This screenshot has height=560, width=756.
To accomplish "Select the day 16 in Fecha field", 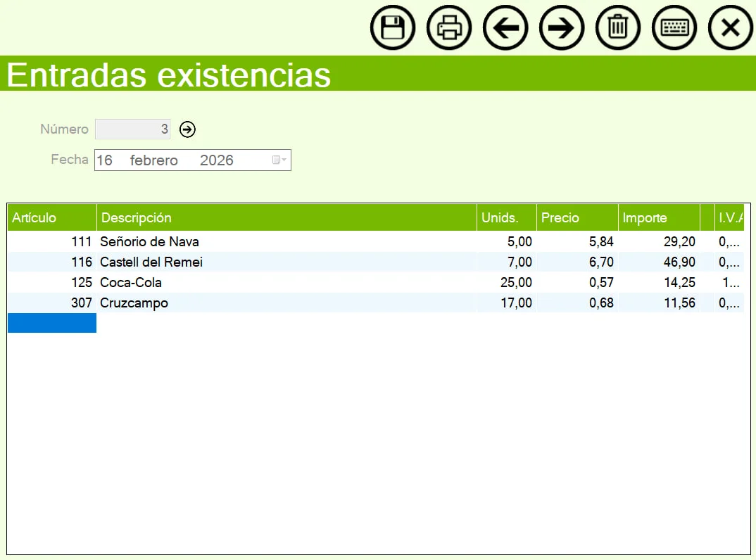I will [x=104, y=160].
